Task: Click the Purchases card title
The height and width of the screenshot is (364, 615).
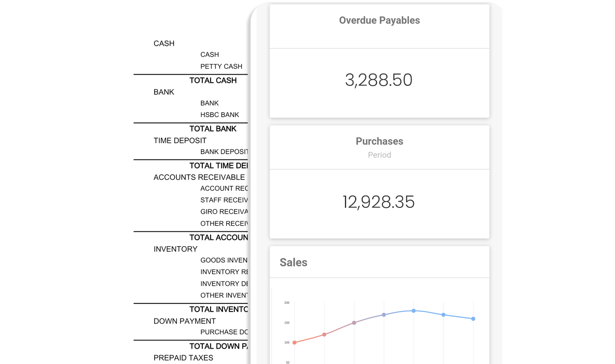Action: coord(379,141)
